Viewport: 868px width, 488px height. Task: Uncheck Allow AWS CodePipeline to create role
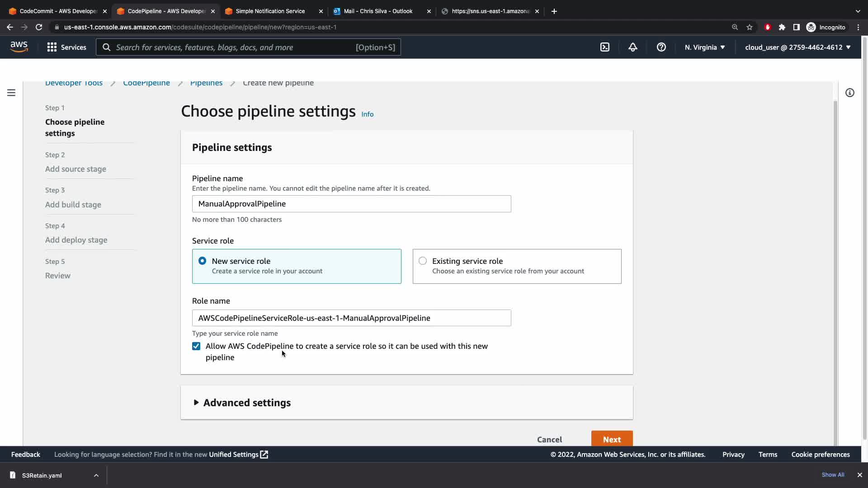[x=196, y=346]
